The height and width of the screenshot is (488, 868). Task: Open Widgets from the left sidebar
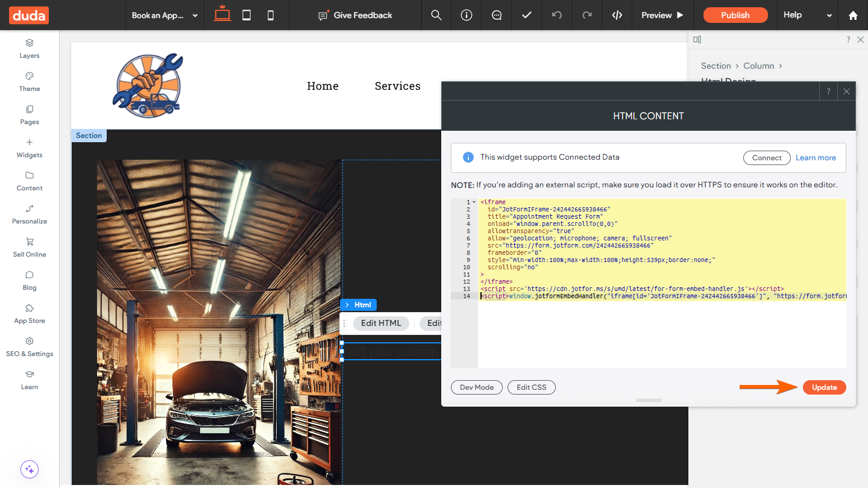tap(30, 148)
